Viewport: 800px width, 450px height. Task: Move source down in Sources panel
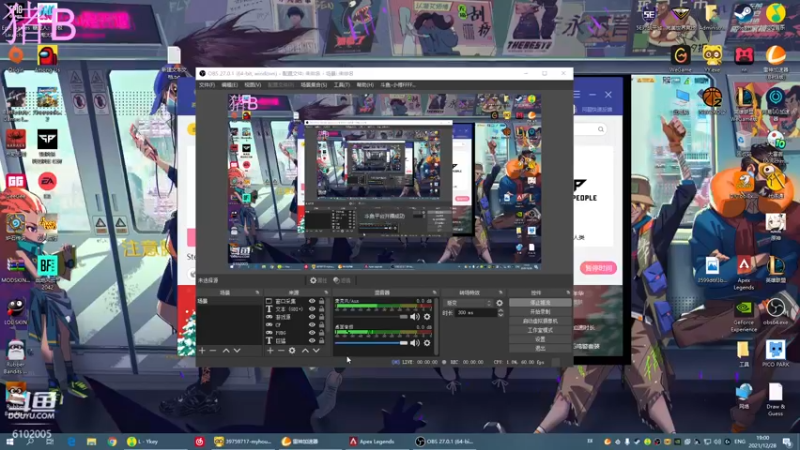pos(316,351)
